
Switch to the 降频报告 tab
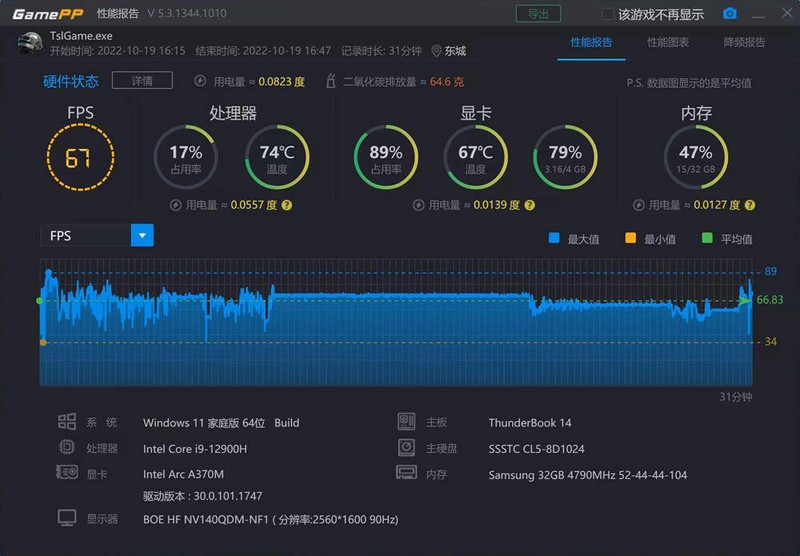744,42
